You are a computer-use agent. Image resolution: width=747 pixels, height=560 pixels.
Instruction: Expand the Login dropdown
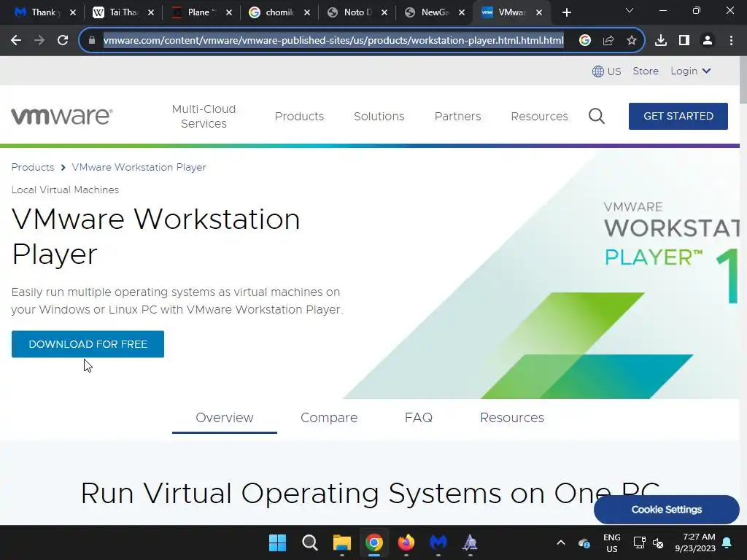[x=691, y=71]
